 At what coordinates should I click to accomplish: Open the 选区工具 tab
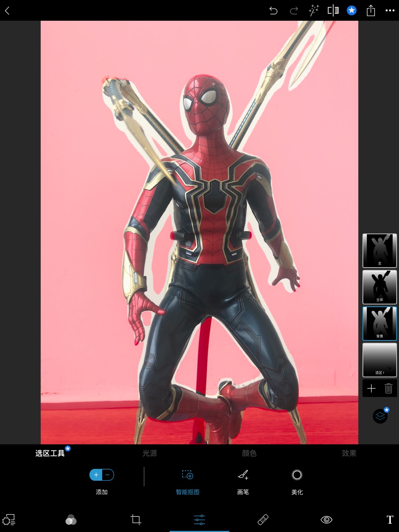[x=50, y=453]
